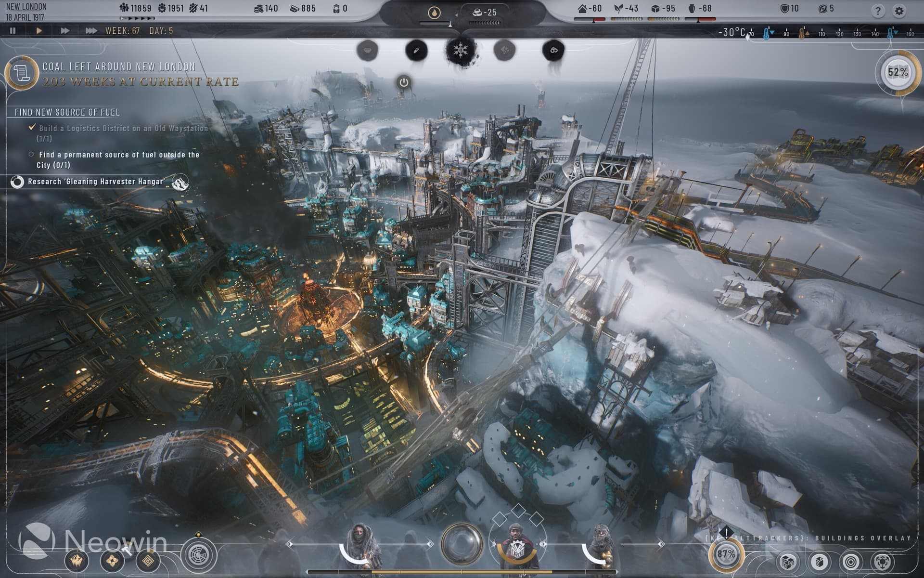Toggle the generator power button
The height and width of the screenshot is (578, 924).
tap(404, 82)
